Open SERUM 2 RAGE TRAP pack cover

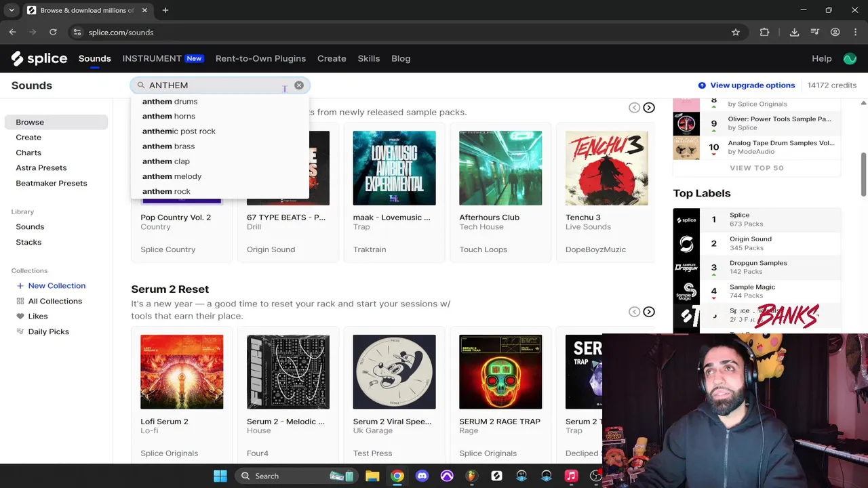click(x=500, y=371)
